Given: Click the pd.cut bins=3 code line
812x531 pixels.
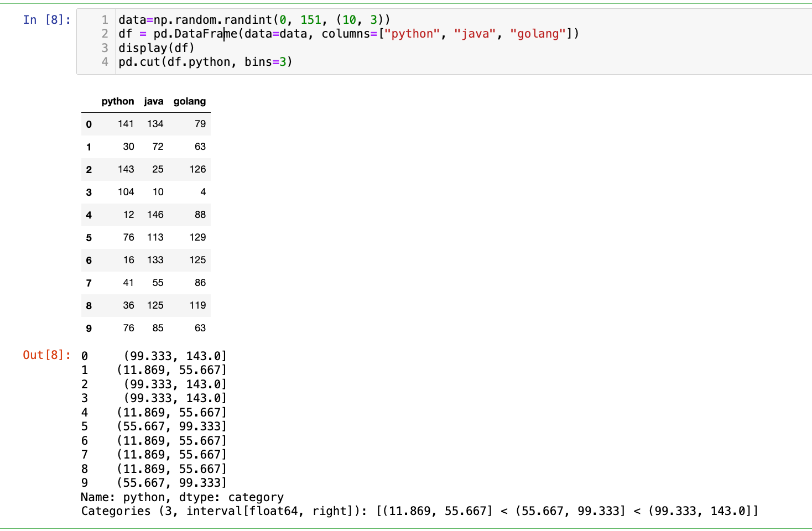Looking at the screenshot, I should click(x=205, y=62).
